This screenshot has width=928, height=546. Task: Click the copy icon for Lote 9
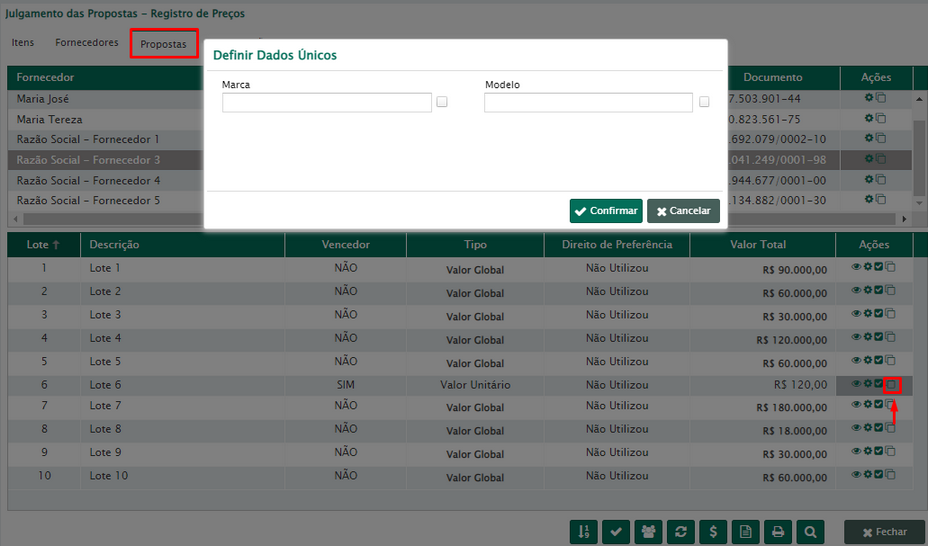click(890, 451)
